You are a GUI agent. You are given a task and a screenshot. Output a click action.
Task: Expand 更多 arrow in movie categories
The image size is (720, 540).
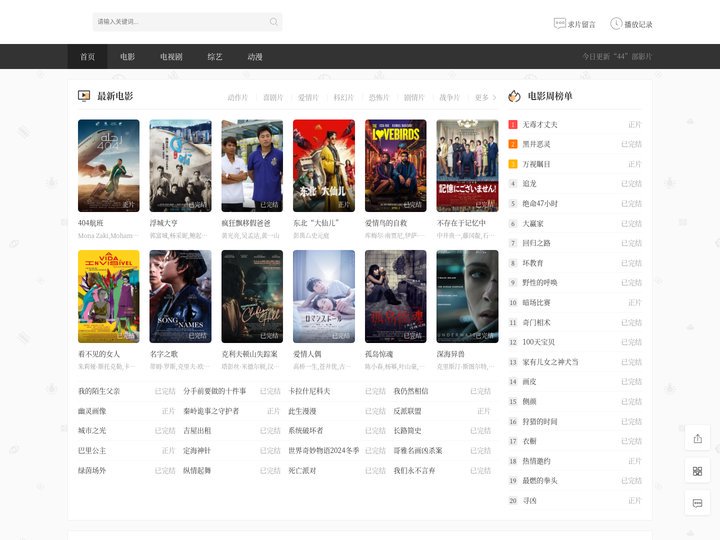click(485, 97)
